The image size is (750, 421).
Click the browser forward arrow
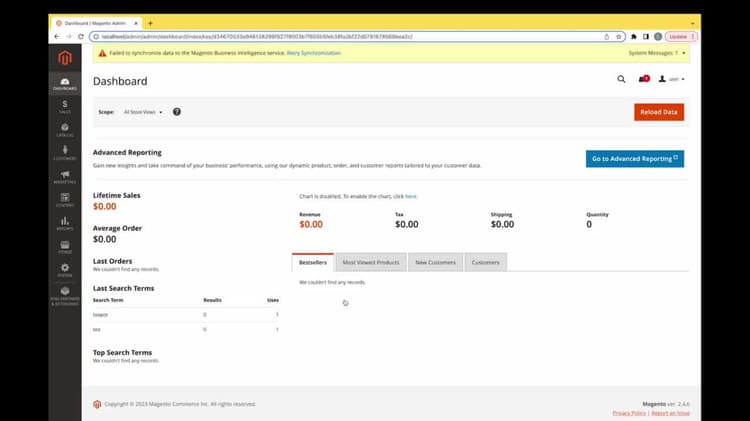tap(69, 36)
